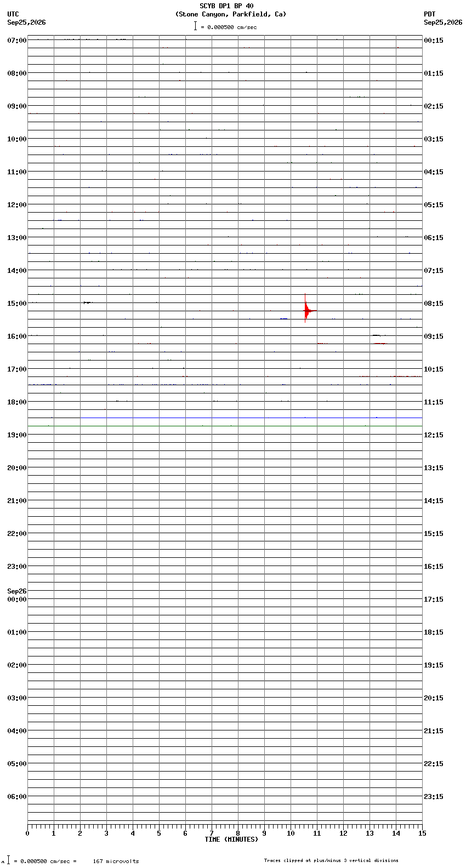Screen dimensions: 466x868
Task: Select the 03:00 UTC row label
Action: pos(17,698)
